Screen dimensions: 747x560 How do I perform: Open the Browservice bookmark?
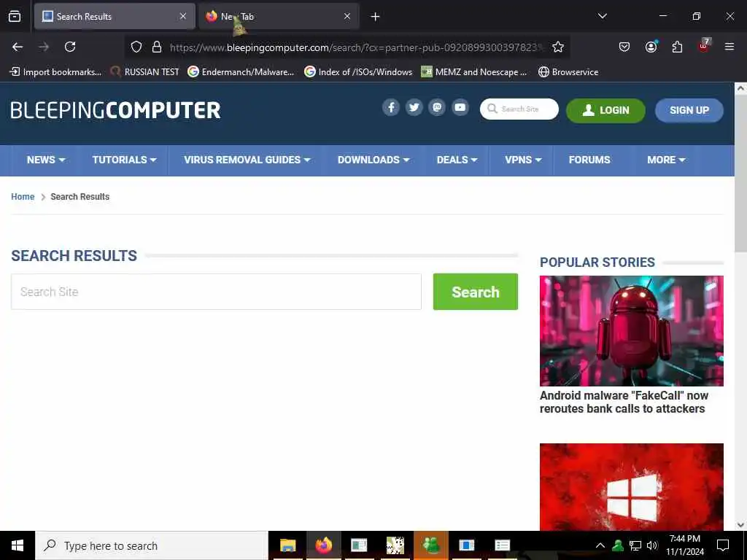(568, 72)
